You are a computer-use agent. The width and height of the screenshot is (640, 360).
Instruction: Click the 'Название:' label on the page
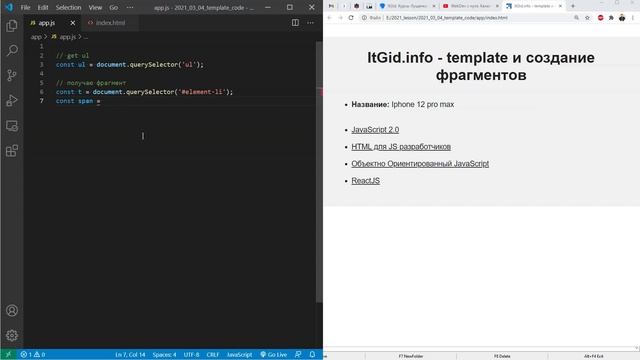(x=370, y=104)
